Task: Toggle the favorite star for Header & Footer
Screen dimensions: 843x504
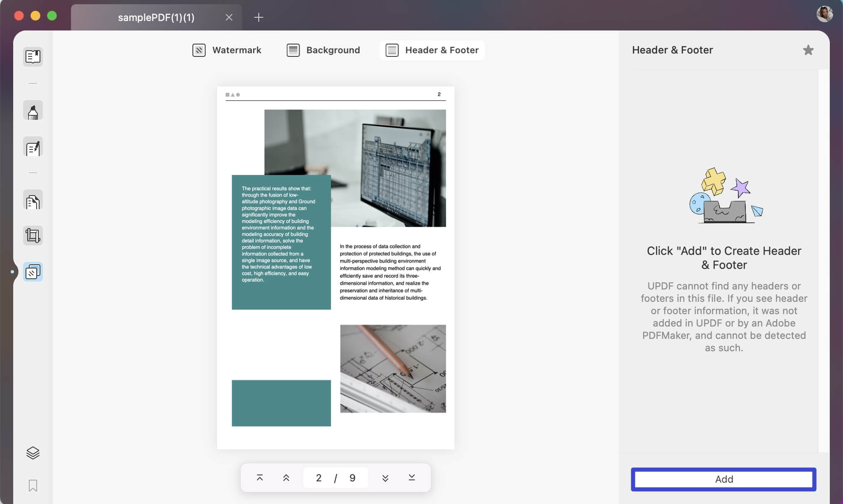Action: [x=808, y=50]
